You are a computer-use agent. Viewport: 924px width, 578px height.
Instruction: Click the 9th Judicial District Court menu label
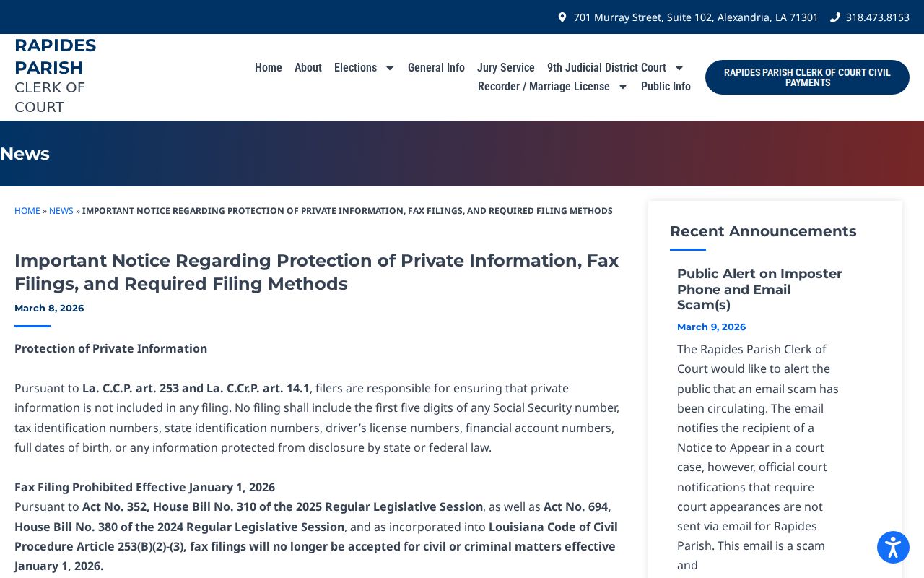coord(606,68)
